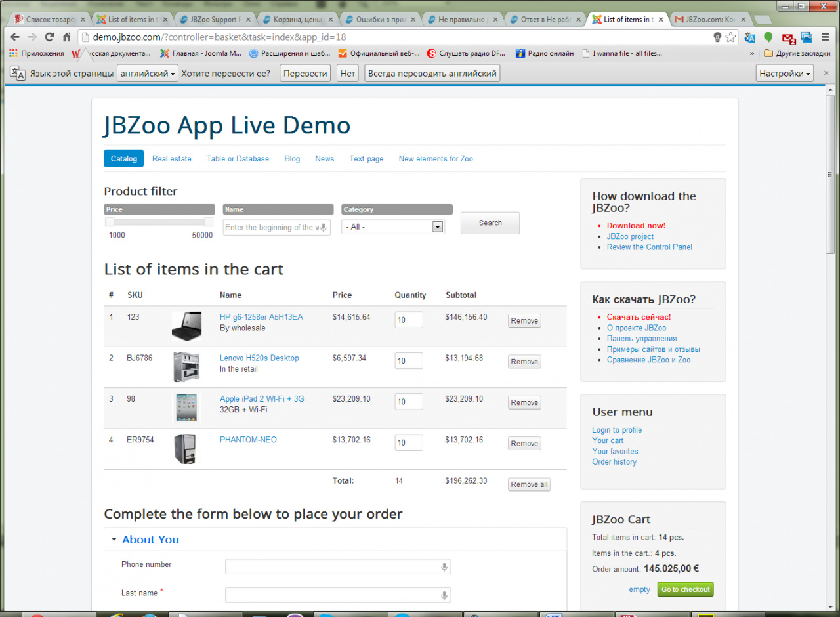The image size is (840, 617).
Task: Click the Search button in the product filter
Action: click(x=490, y=223)
